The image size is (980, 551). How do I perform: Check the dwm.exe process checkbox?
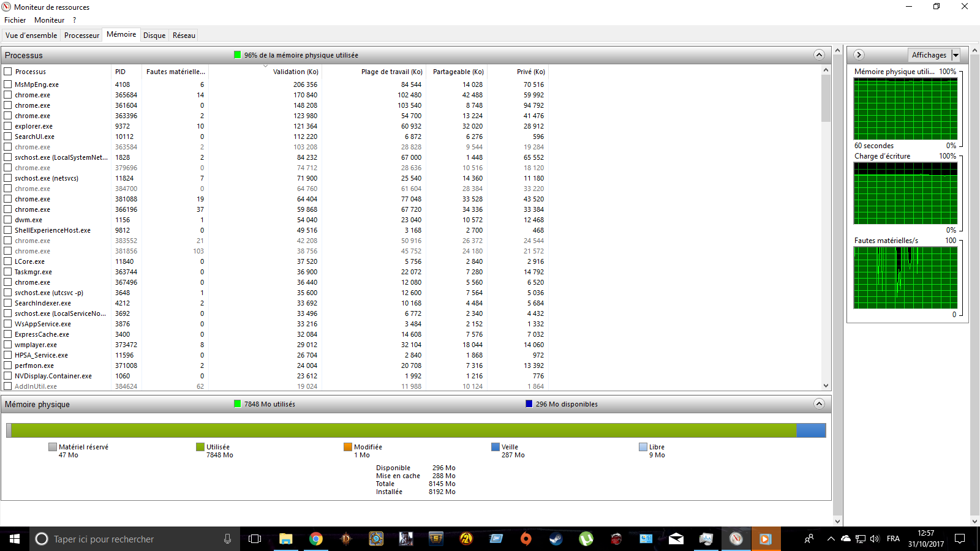(x=8, y=220)
